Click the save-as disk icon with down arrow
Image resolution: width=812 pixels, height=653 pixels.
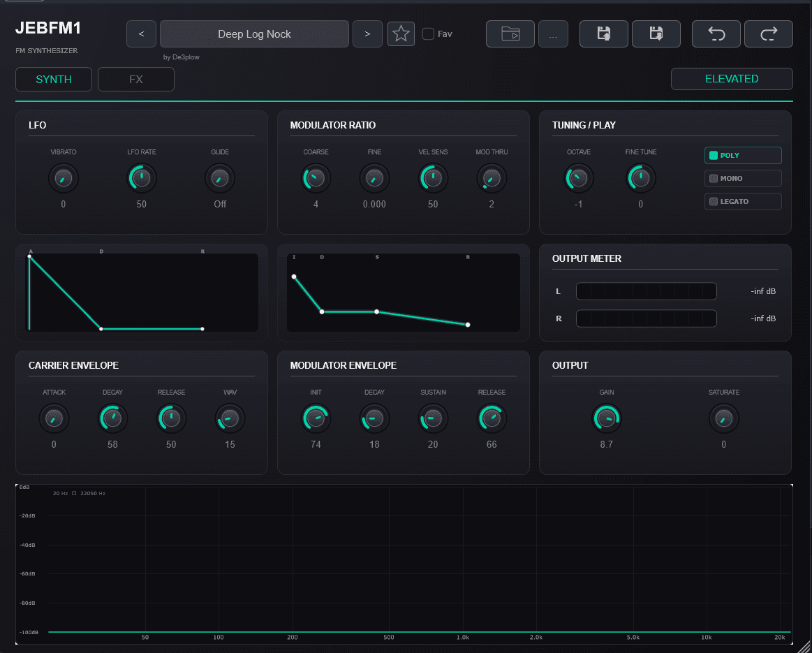pyautogui.click(x=656, y=34)
